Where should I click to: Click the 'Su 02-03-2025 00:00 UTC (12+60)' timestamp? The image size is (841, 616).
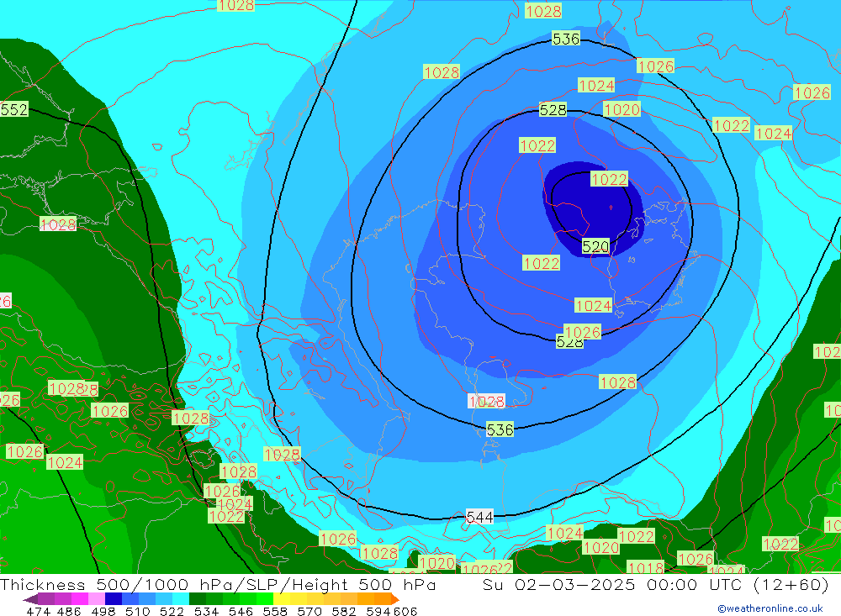click(x=655, y=584)
